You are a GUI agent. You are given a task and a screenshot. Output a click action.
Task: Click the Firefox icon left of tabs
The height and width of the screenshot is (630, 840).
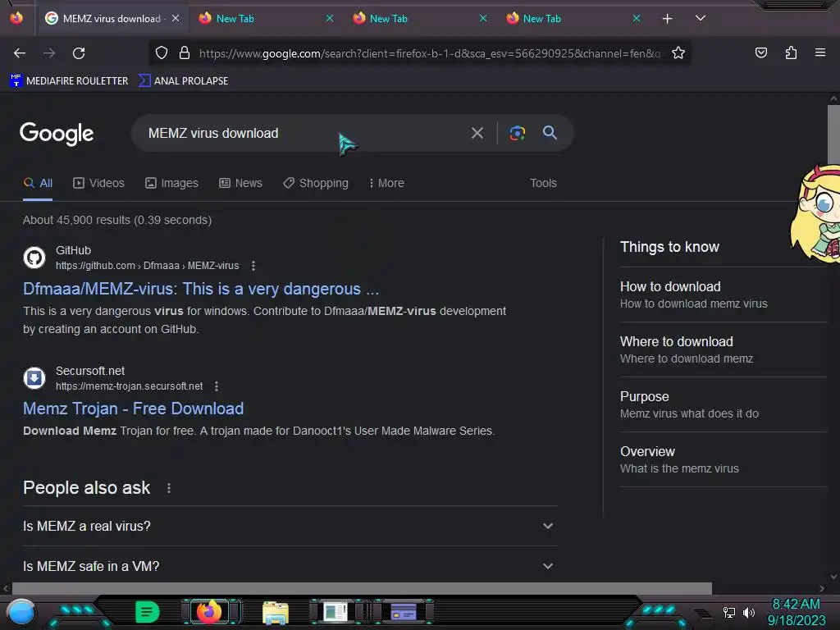[16, 18]
